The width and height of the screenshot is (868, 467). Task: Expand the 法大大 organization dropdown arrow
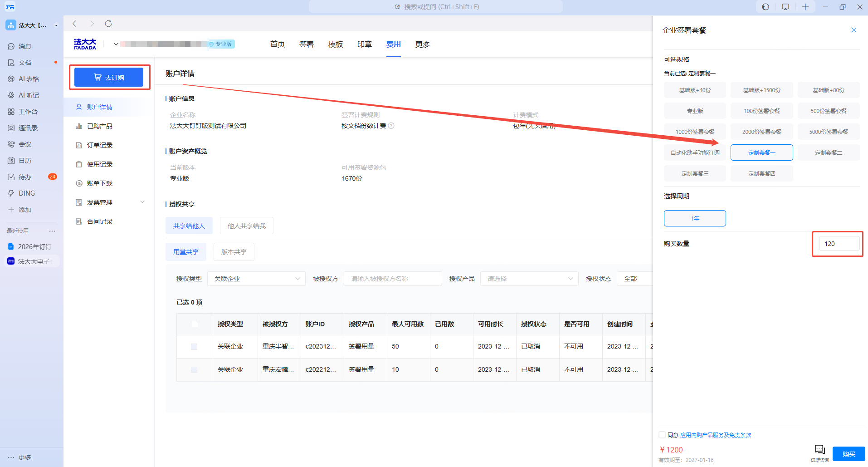click(56, 25)
